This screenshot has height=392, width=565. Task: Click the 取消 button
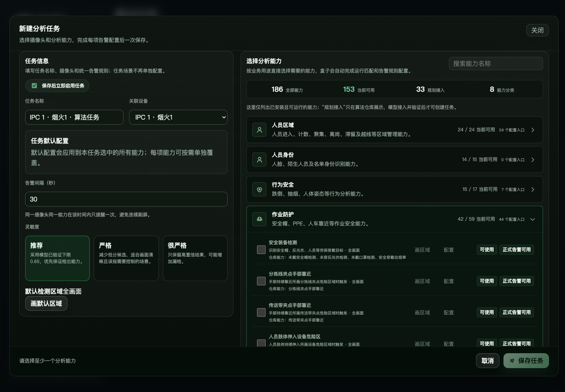click(488, 361)
